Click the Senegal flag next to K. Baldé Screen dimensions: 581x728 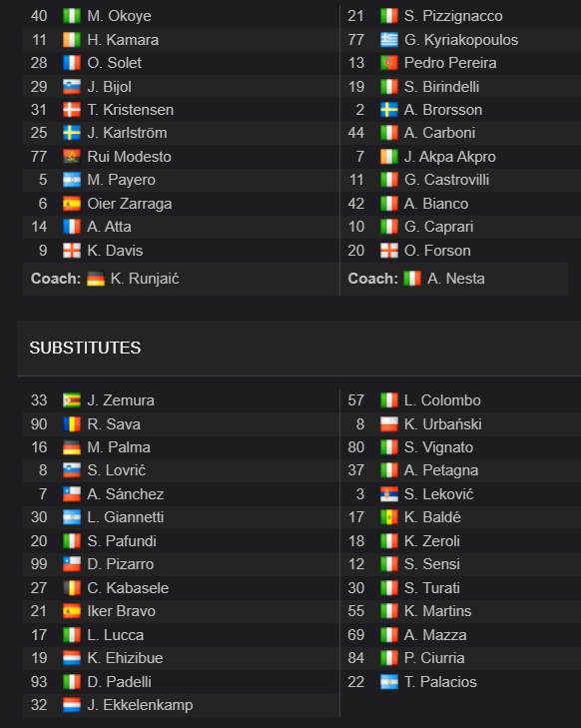pos(389,517)
